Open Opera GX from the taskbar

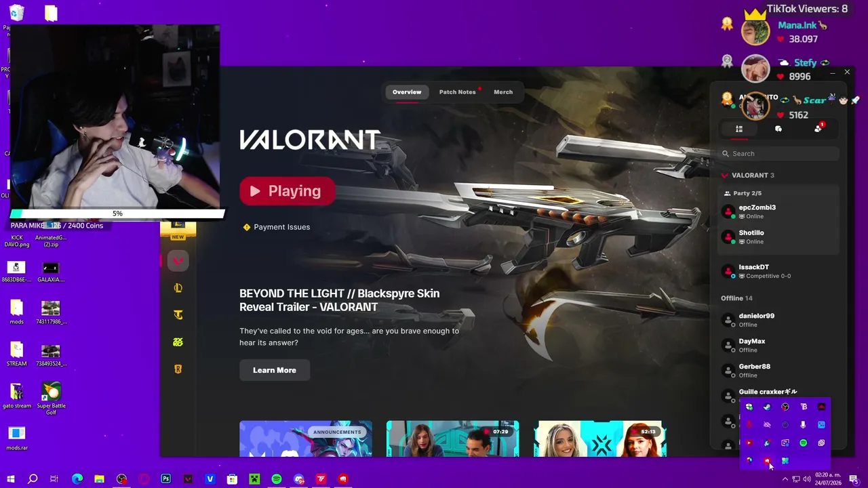[144, 479]
